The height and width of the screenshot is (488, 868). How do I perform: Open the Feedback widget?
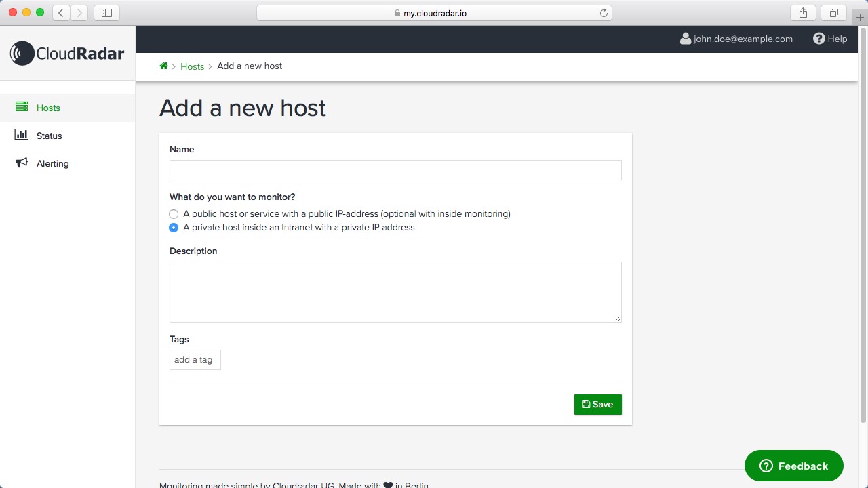793,466
